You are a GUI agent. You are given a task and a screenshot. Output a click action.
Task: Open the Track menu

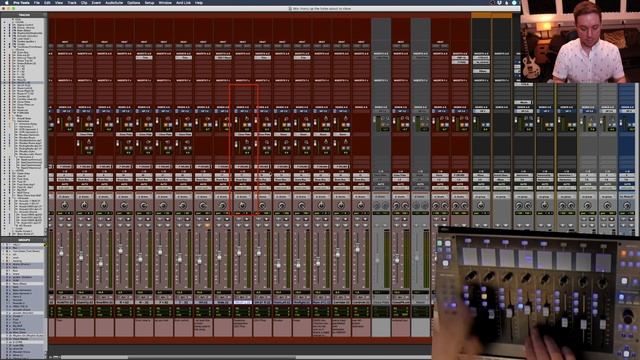[x=72, y=2]
